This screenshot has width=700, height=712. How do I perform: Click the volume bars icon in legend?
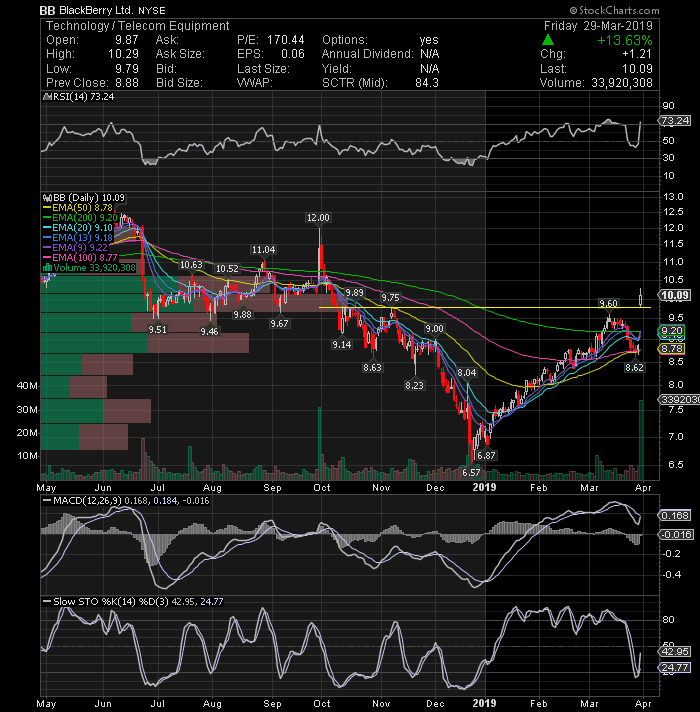point(47,268)
